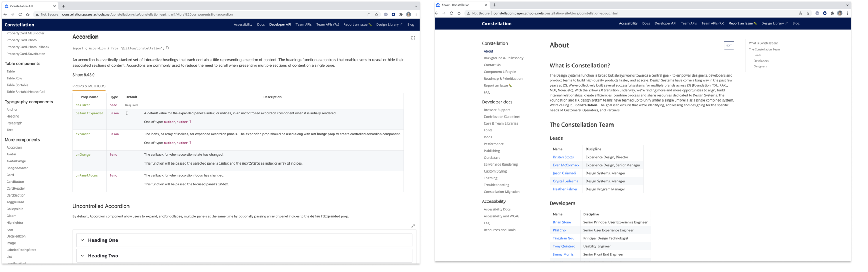Open a new tab in About Constellation window
This screenshot has width=868, height=272.
pyautogui.click(x=495, y=5)
